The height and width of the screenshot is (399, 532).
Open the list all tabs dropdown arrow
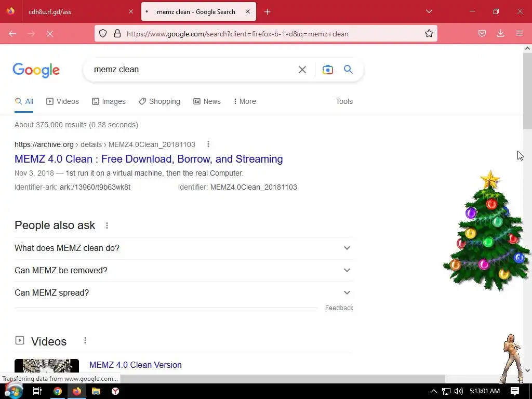point(429,11)
